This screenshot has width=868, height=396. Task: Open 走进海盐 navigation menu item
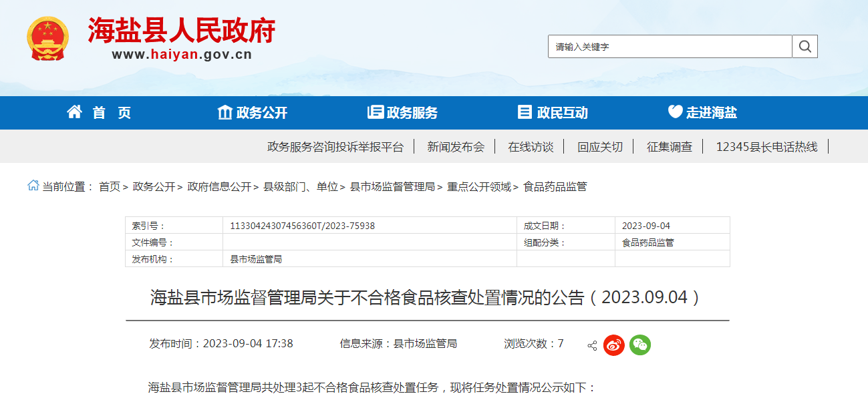(x=712, y=113)
